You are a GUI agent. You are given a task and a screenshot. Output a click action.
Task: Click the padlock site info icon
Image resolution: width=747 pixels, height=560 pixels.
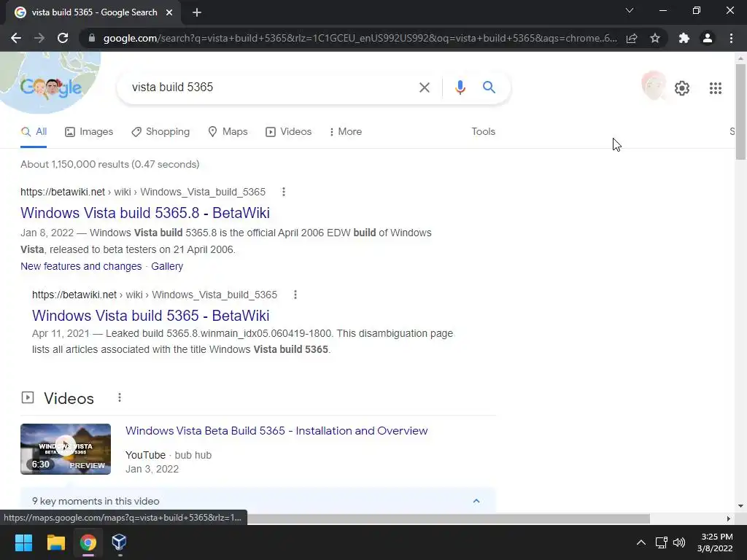click(92, 38)
